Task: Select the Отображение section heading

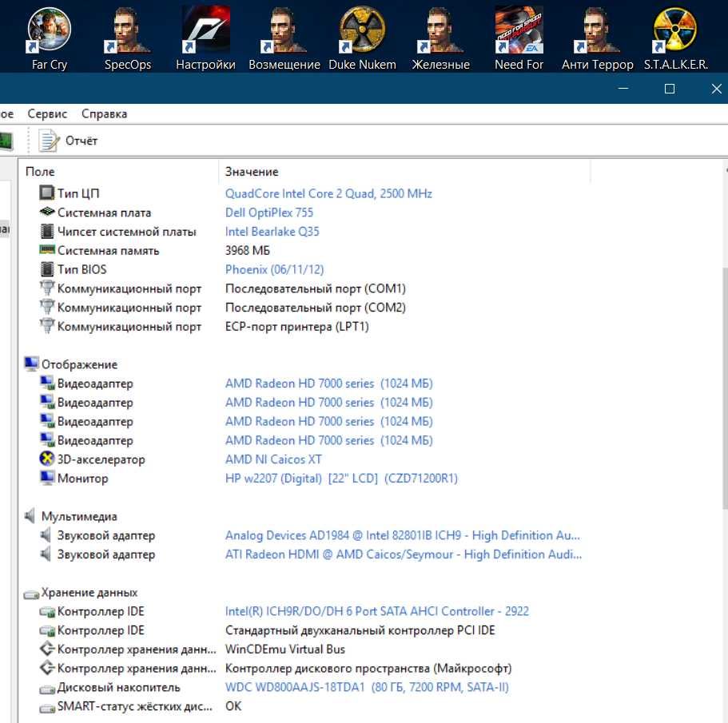Action: [x=79, y=365]
